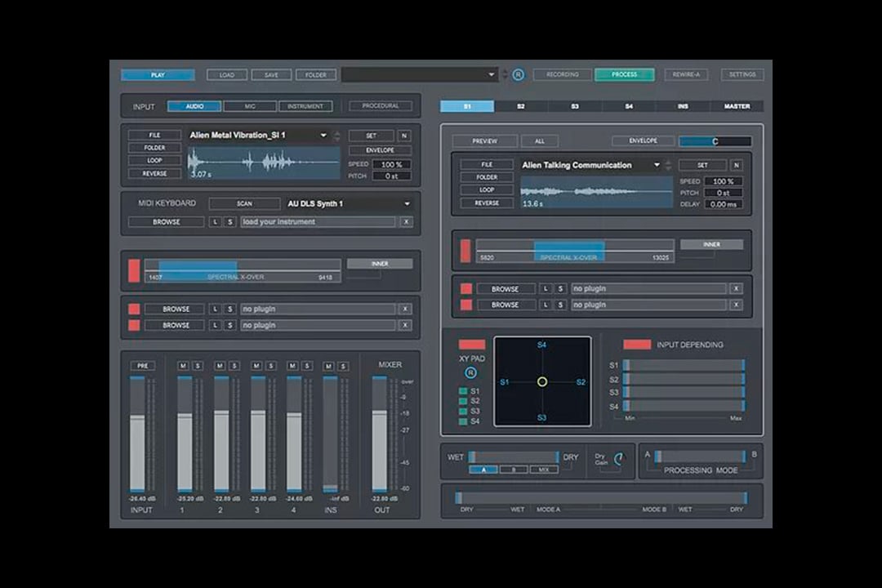Turn the Dry Gain knob
882x588 pixels.
[619, 459]
